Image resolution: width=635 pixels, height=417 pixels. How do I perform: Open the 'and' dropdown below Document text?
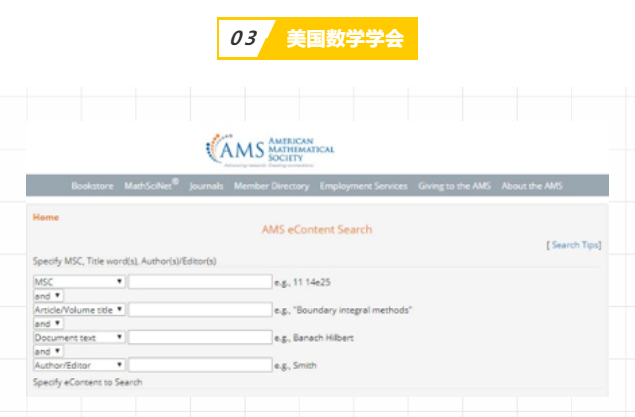[x=49, y=352]
